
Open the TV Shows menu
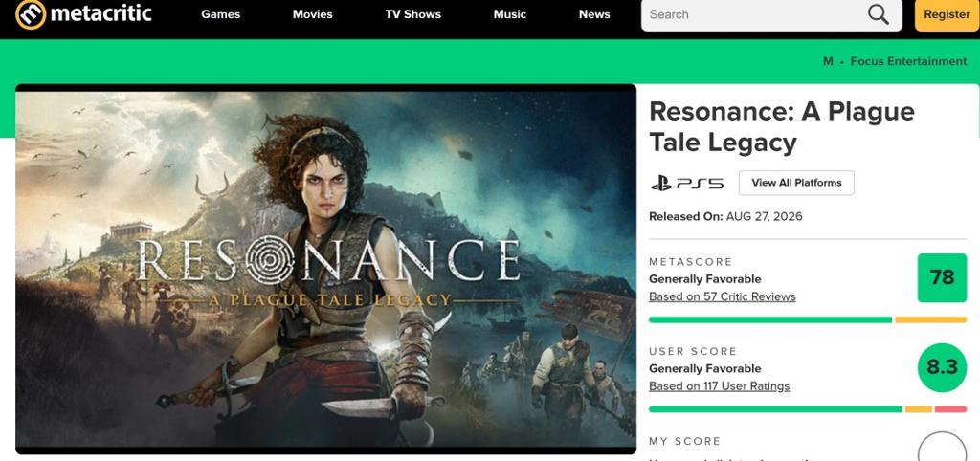(413, 14)
